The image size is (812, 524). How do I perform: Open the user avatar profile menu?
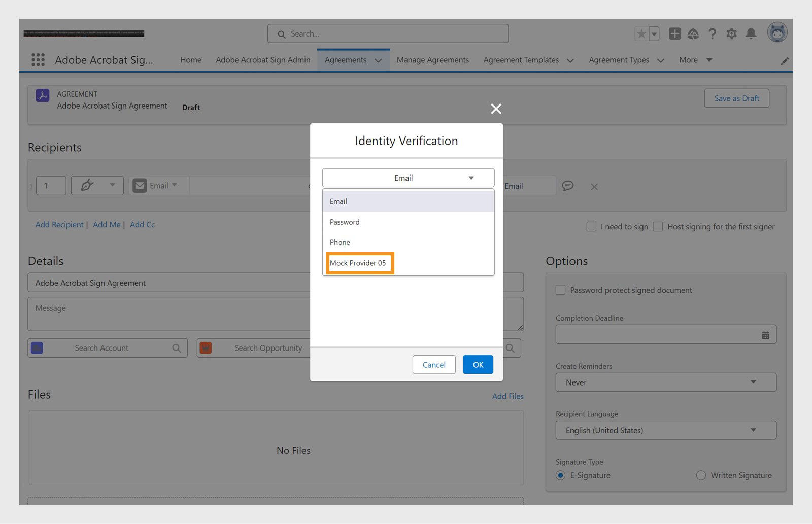click(777, 32)
